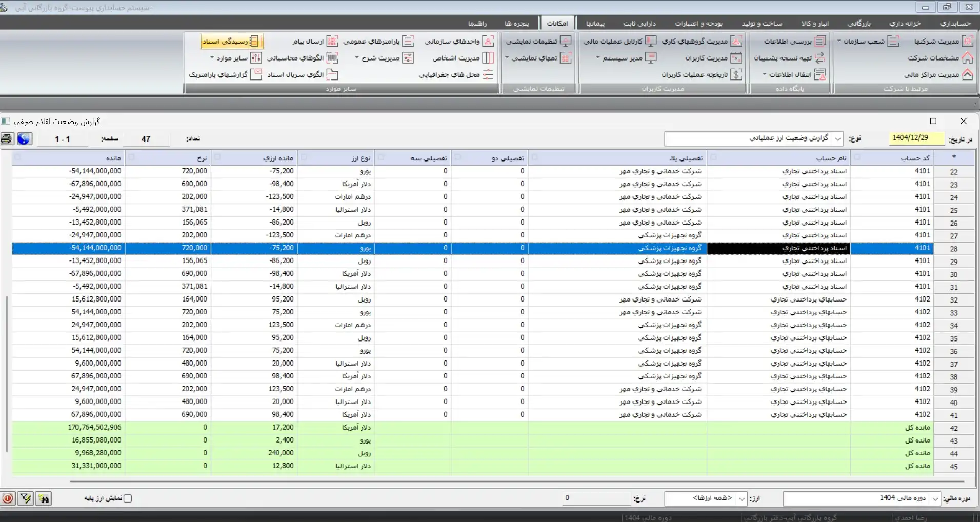Toggle the checkbox in the نوع ارز column header
This screenshot has height=522, width=980.
point(303,157)
